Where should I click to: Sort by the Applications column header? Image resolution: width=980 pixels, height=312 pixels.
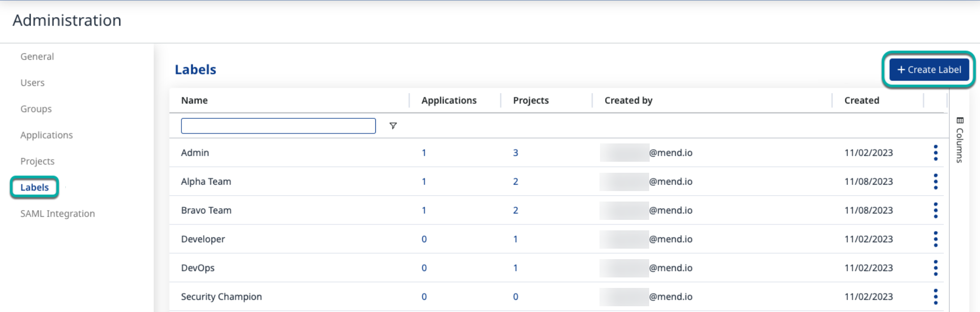(x=449, y=101)
